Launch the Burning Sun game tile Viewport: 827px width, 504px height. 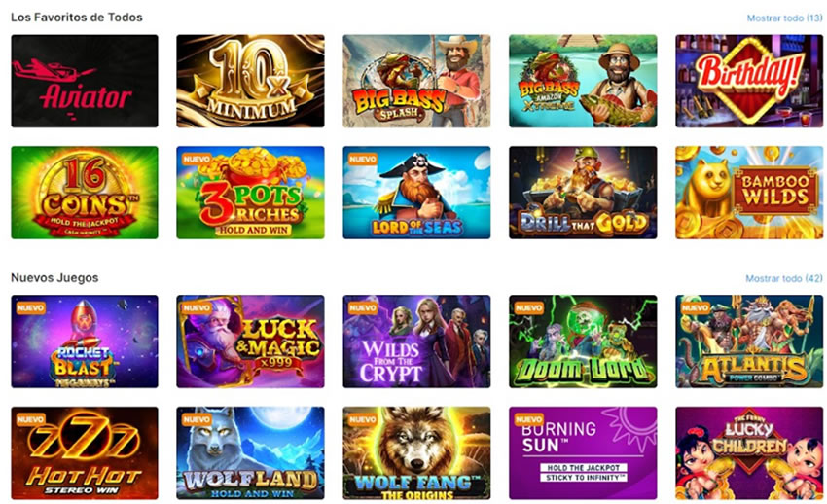click(583, 452)
